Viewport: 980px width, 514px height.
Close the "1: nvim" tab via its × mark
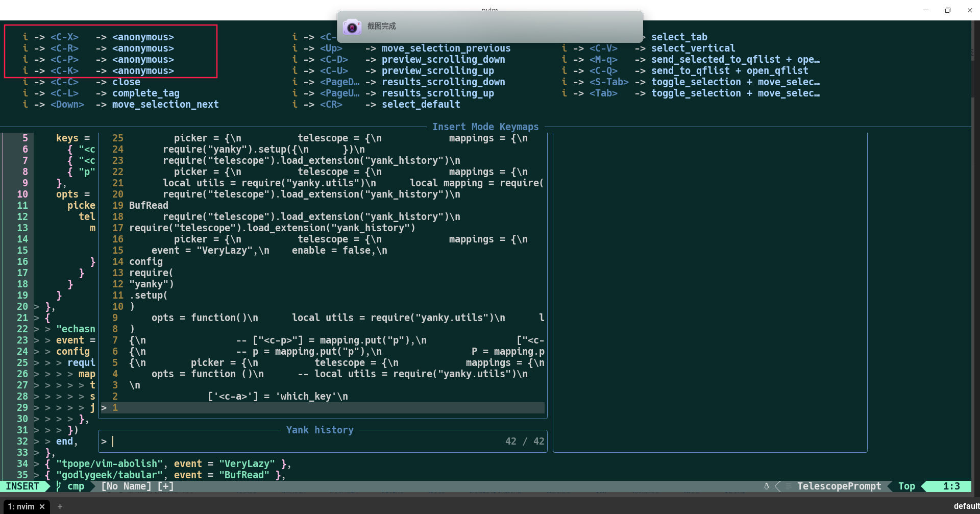tap(42, 506)
